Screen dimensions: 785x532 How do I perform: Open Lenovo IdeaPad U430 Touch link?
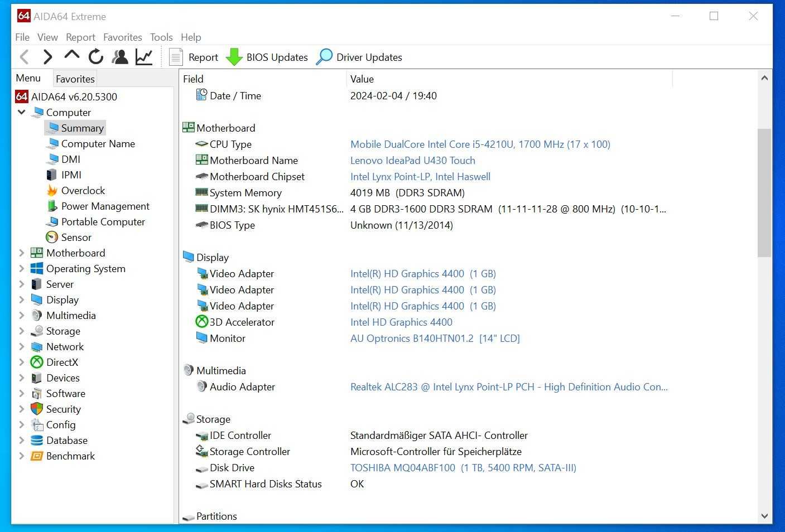tap(413, 160)
